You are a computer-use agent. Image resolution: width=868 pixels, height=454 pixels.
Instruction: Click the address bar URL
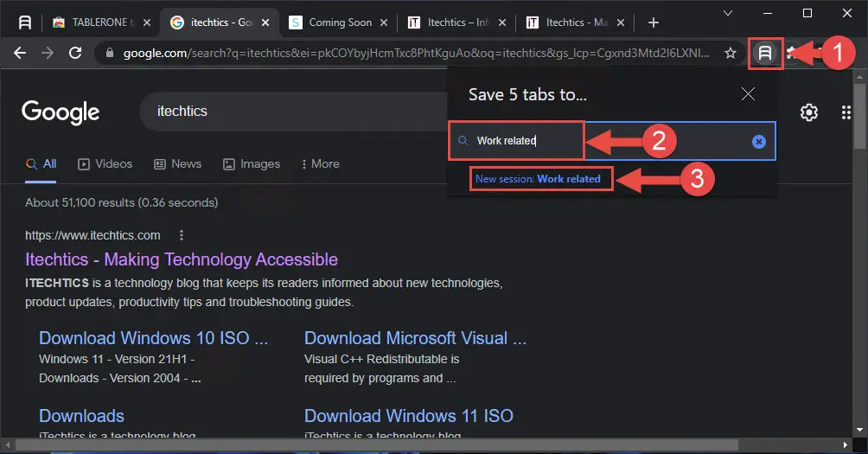tap(416, 53)
